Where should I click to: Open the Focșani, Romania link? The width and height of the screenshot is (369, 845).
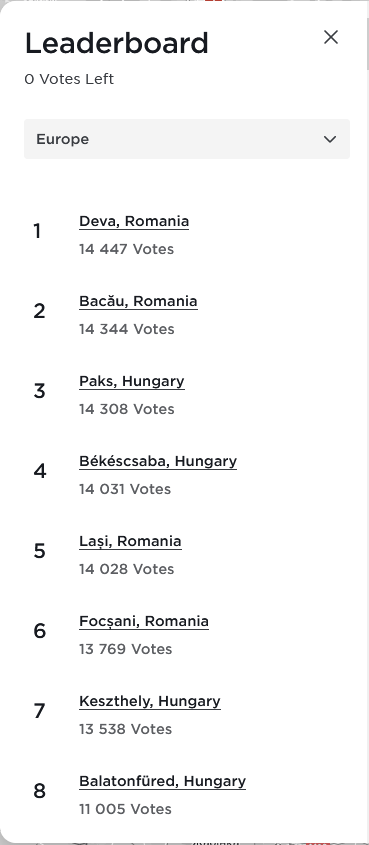(x=144, y=621)
